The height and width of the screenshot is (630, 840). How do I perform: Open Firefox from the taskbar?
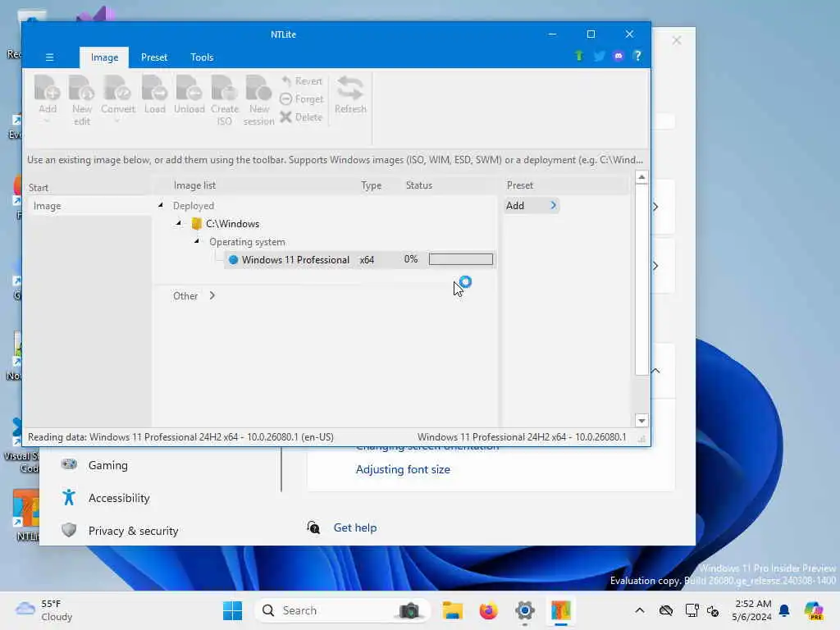click(x=489, y=610)
